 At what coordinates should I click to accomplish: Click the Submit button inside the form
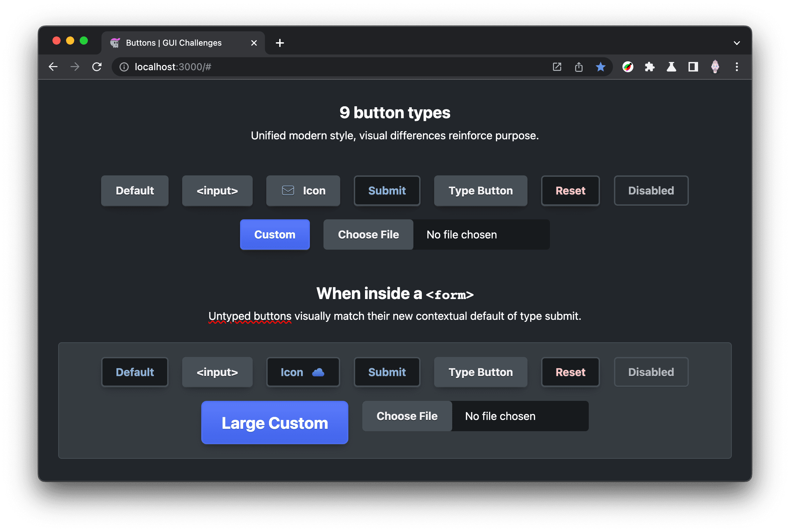point(386,372)
